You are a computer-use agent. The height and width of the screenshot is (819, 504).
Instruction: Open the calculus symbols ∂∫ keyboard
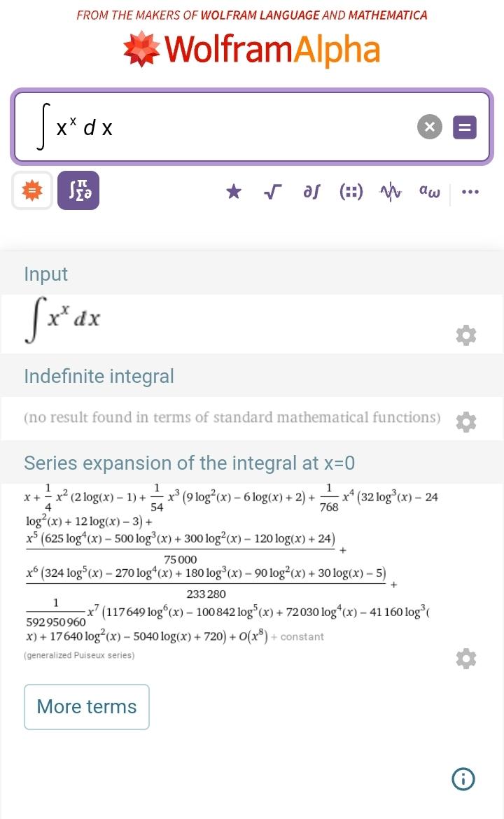tap(312, 190)
